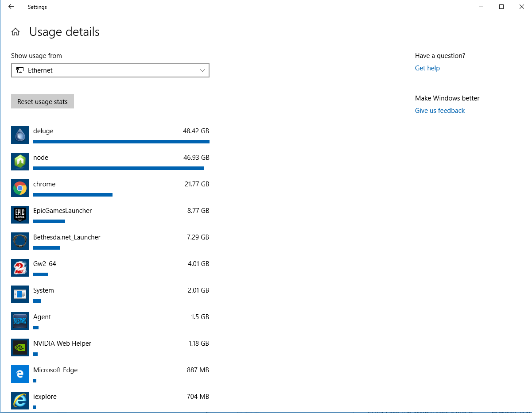The width and height of the screenshot is (532, 413).
Task: Click the node app name
Action: pyautogui.click(x=41, y=158)
